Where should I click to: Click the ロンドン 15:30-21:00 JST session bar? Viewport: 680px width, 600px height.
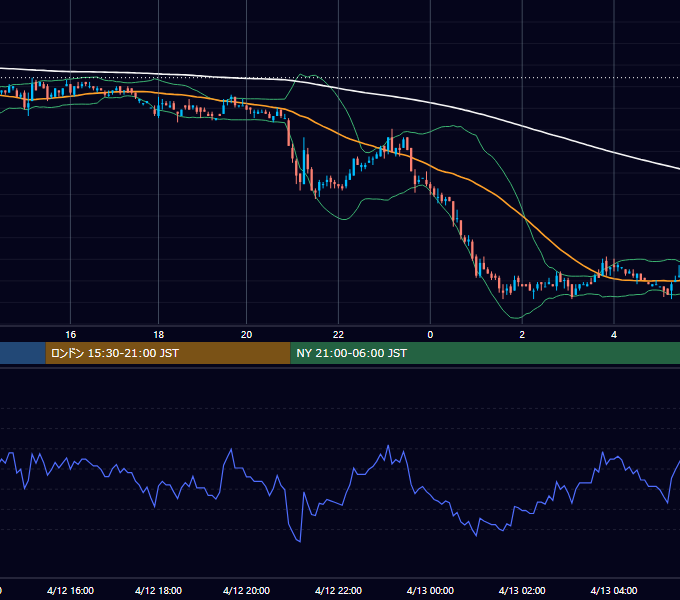point(168,353)
